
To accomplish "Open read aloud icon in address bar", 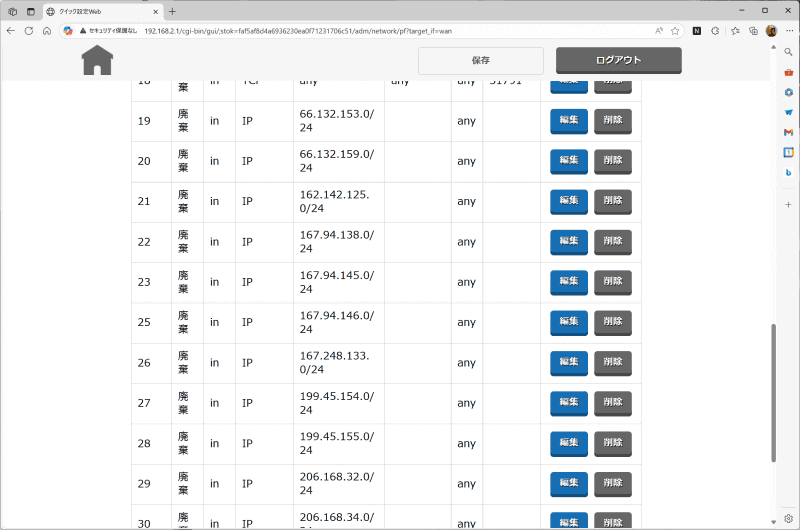I will [659, 31].
